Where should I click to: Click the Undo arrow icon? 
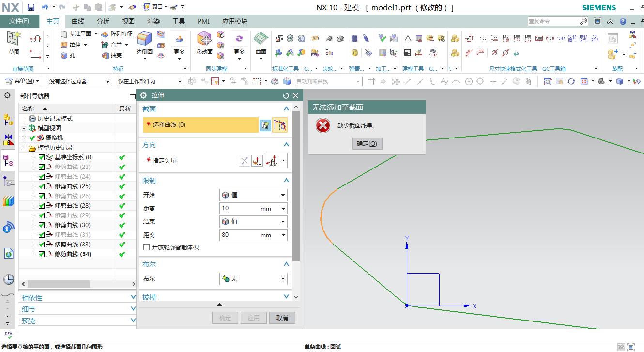tap(45, 7)
